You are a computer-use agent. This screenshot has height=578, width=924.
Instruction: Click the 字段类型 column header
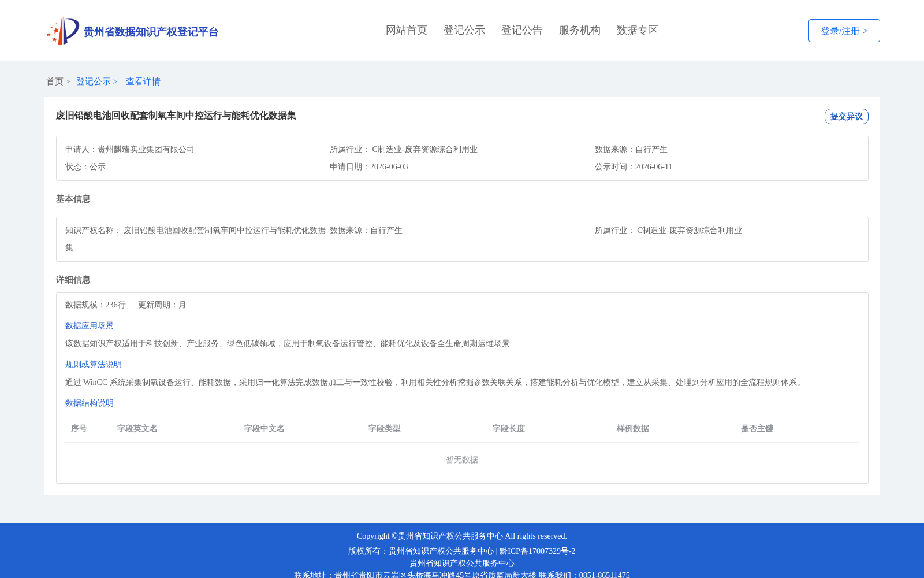[x=385, y=428]
